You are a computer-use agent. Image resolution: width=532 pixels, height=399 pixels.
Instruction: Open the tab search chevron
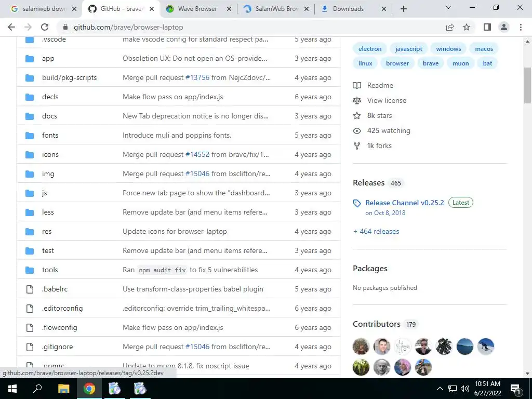tap(448, 7)
